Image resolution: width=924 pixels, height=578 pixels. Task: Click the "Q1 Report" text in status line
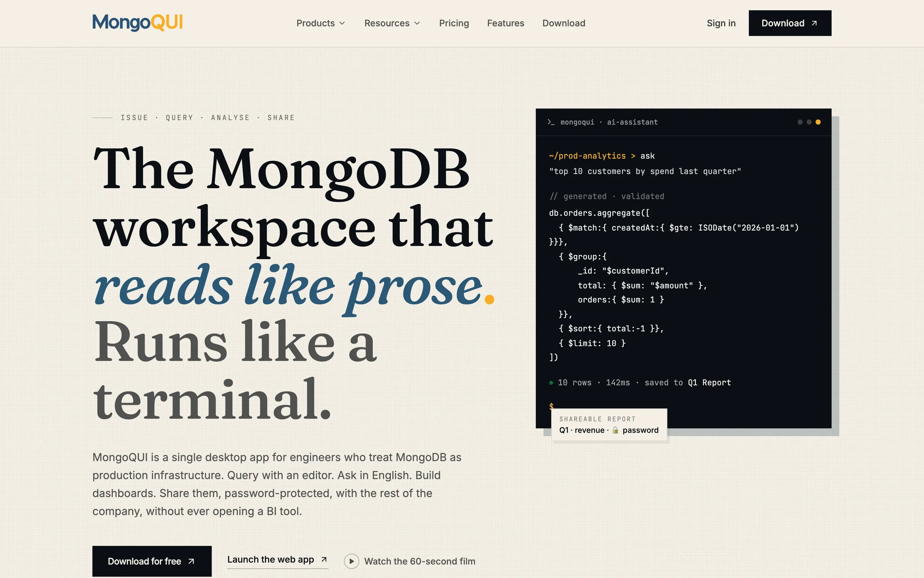click(709, 383)
